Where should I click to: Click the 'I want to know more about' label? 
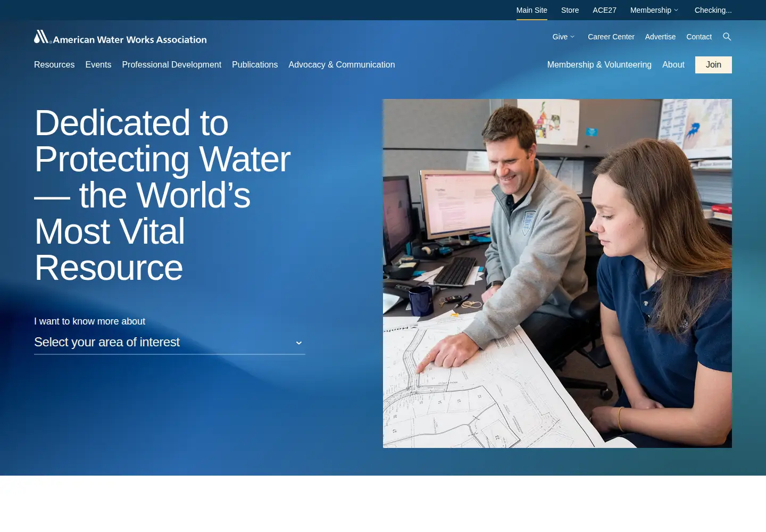89,321
